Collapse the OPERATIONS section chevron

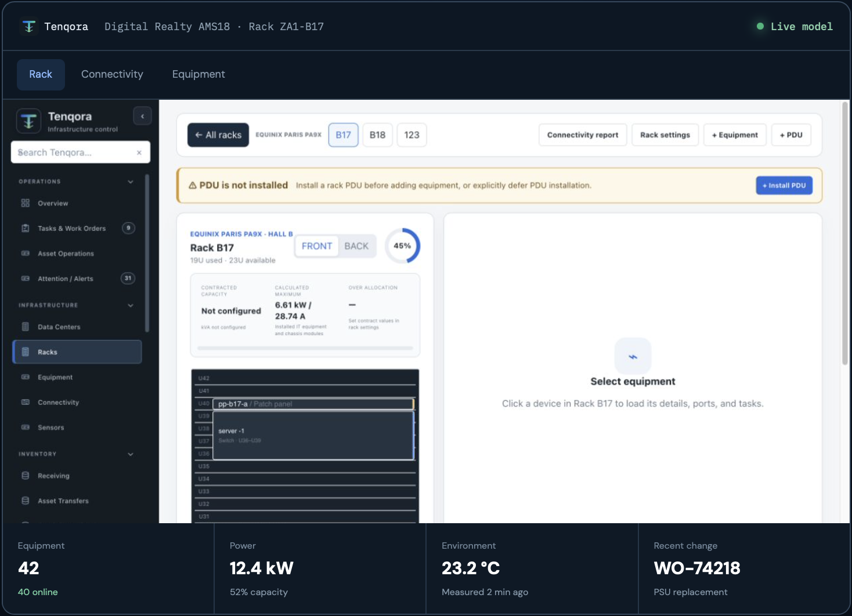[131, 182]
